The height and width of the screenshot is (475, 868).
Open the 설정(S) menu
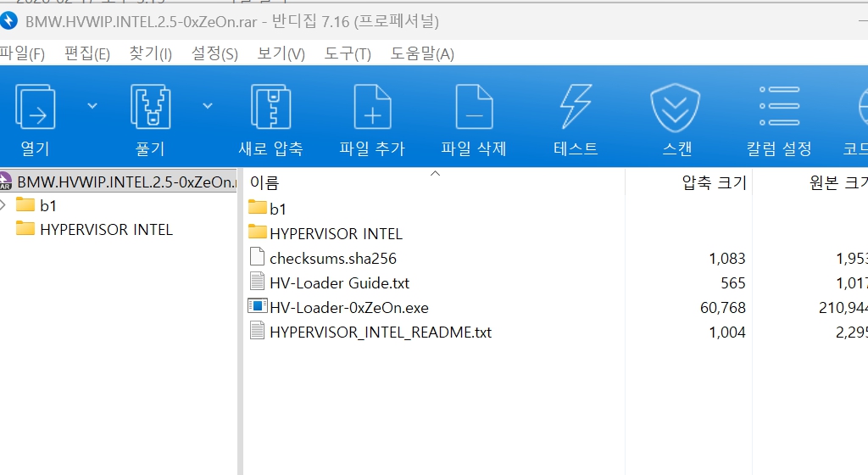[214, 53]
